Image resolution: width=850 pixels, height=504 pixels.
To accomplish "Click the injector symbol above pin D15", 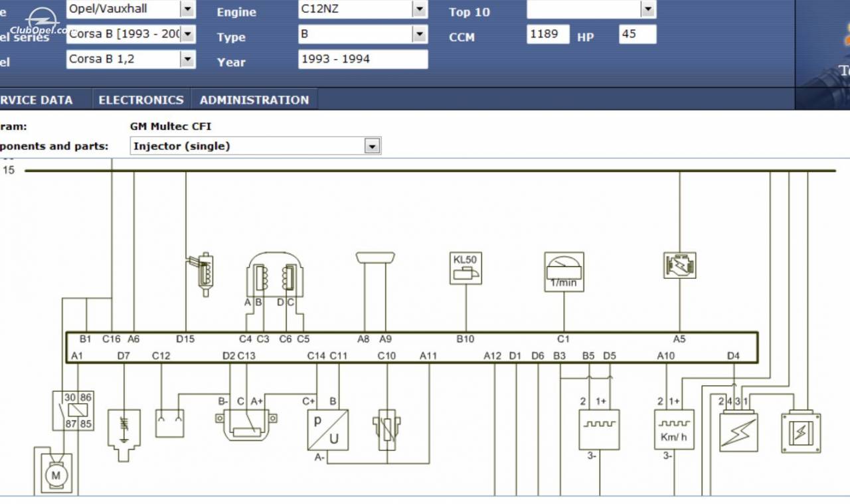I will [201, 274].
